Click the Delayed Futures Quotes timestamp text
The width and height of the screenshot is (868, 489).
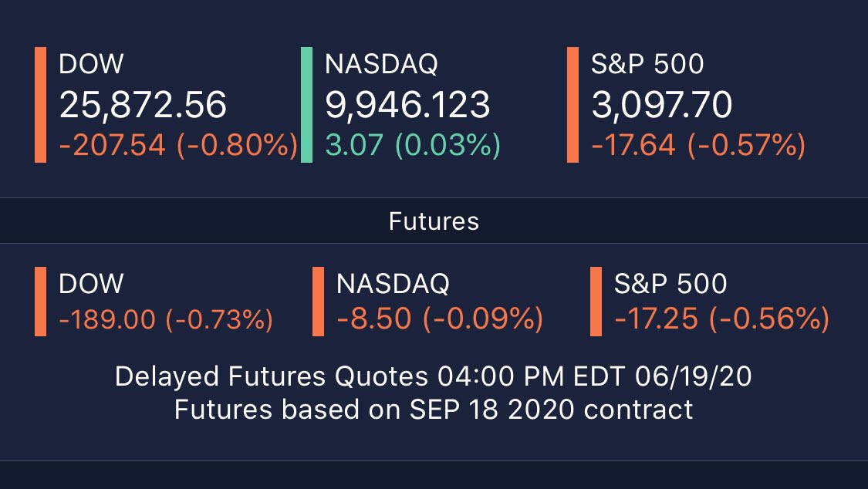[434, 377]
